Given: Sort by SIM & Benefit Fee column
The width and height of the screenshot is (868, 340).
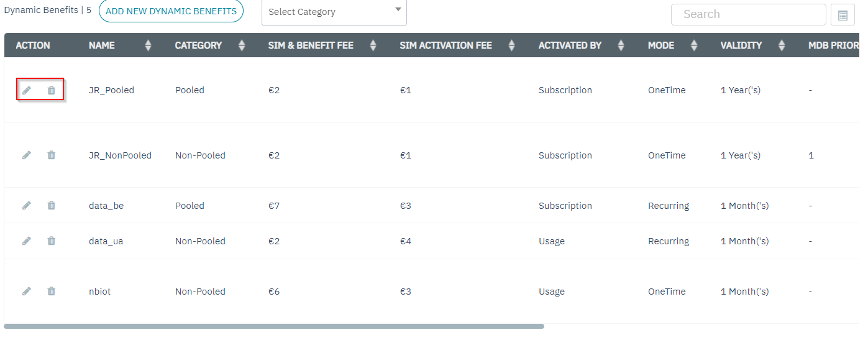Looking at the screenshot, I should (373, 45).
